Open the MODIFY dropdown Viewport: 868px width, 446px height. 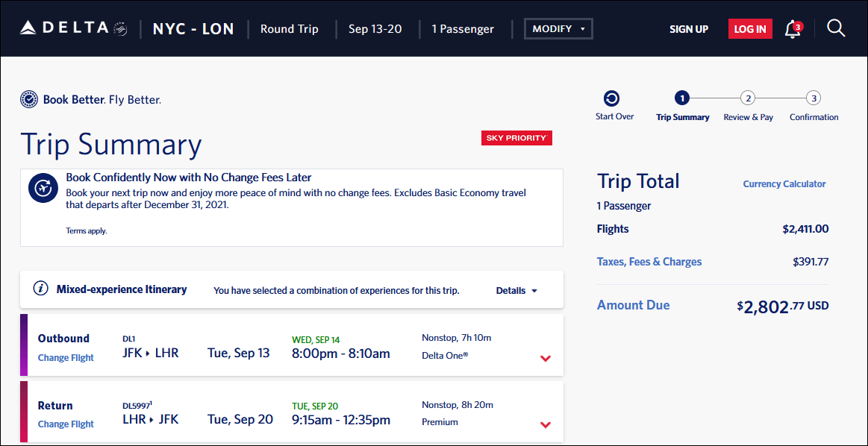click(x=558, y=29)
